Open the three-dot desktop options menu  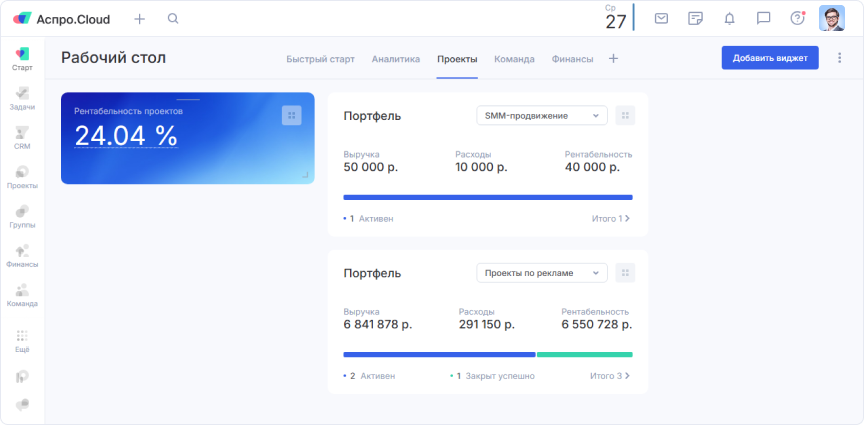(839, 58)
